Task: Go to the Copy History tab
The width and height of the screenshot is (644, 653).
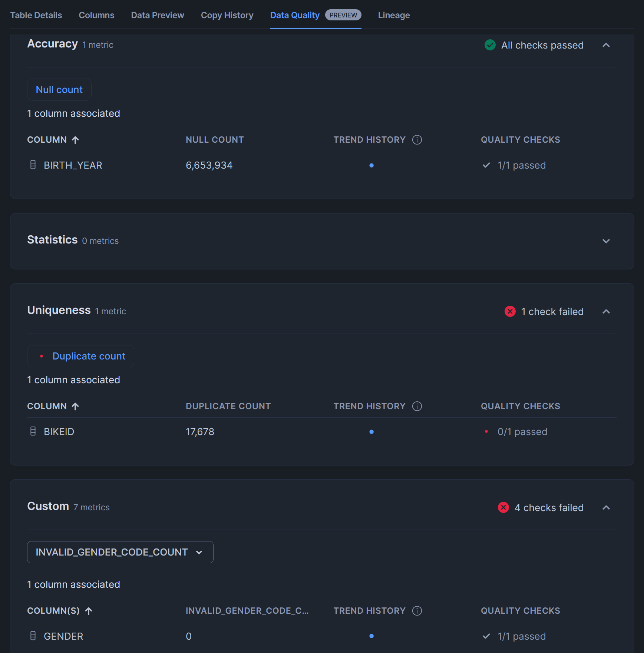Action: point(227,15)
